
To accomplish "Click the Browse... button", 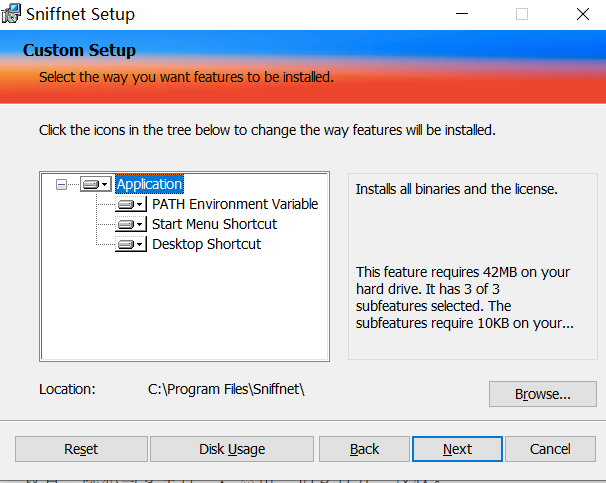I will [x=543, y=394].
